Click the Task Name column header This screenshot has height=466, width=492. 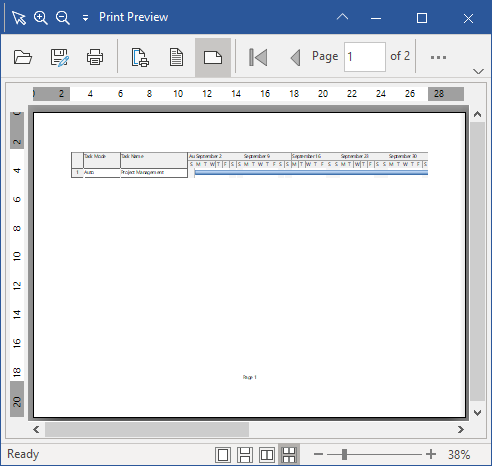pos(154,160)
